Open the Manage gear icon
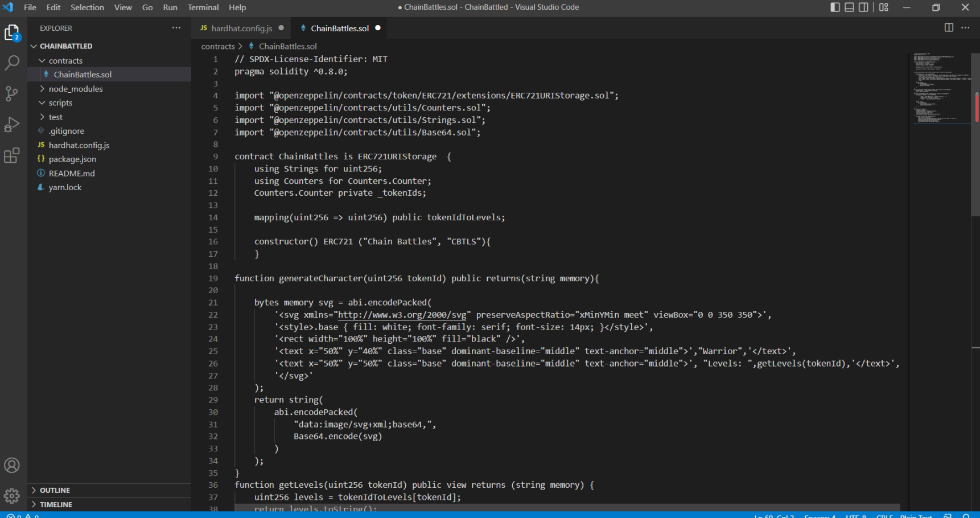 (x=12, y=496)
